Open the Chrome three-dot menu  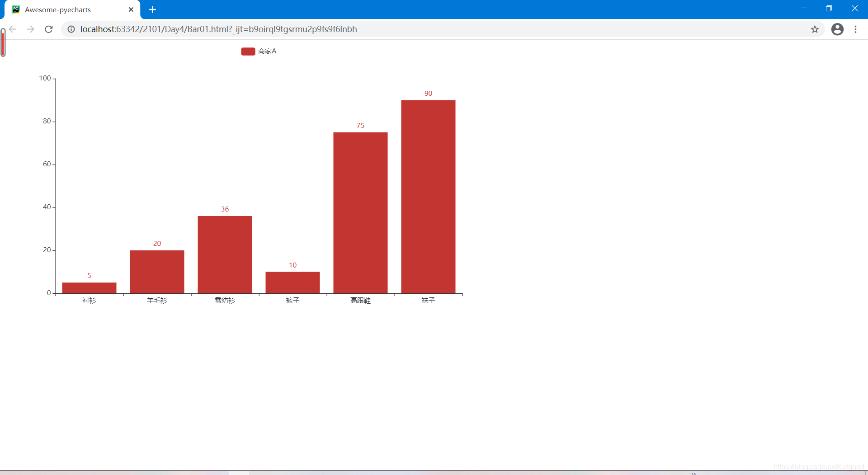point(855,29)
